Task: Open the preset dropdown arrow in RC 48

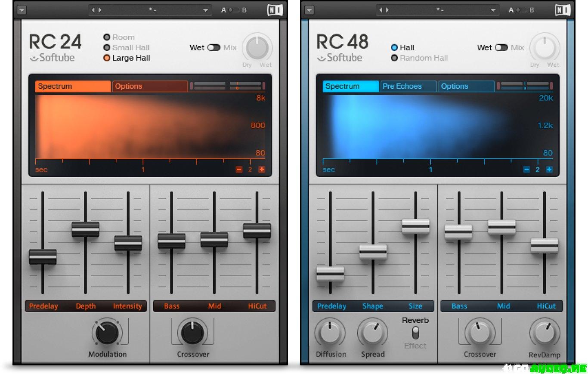Action: (493, 10)
